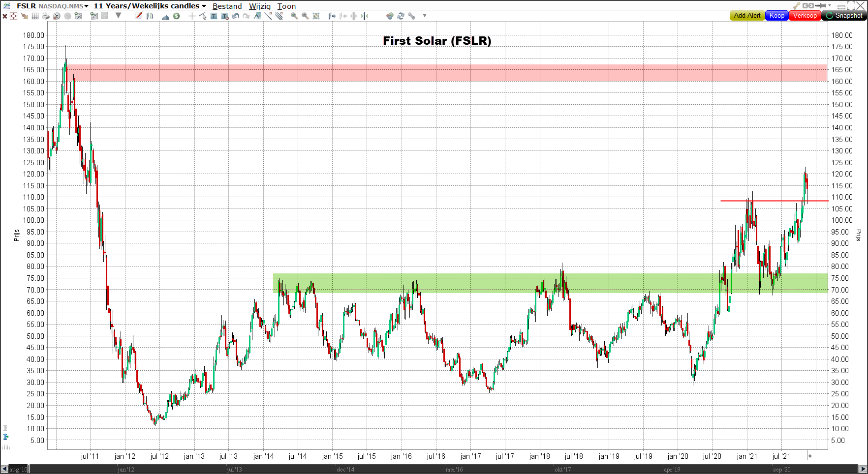Zoom out with magnifier minus icon
Image resolution: width=868 pixels, height=474 pixels.
pyautogui.click(x=305, y=16)
